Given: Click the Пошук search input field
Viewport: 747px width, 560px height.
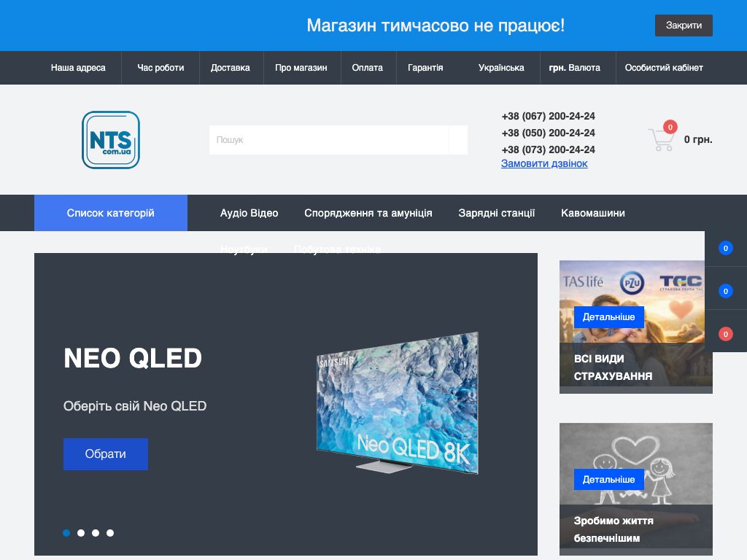Looking at the screenshot, I should [329, 140].
